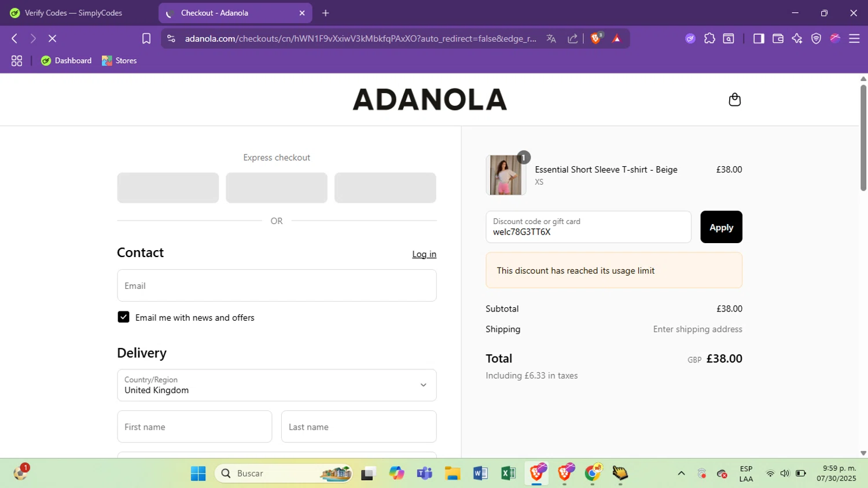Viewport: 868px width, 488px height.
Task: Click the third express checkout button
Action: (385, 188)
